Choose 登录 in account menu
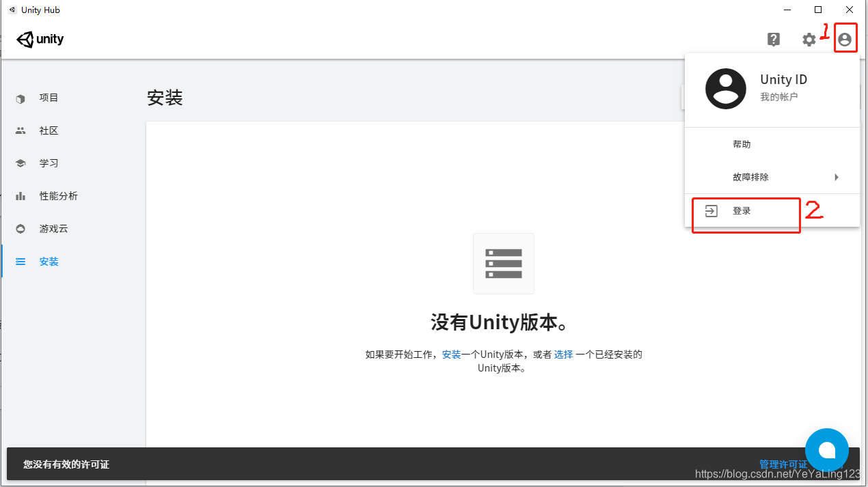Screen dimensions: 868x487 [x=772, y=211]
